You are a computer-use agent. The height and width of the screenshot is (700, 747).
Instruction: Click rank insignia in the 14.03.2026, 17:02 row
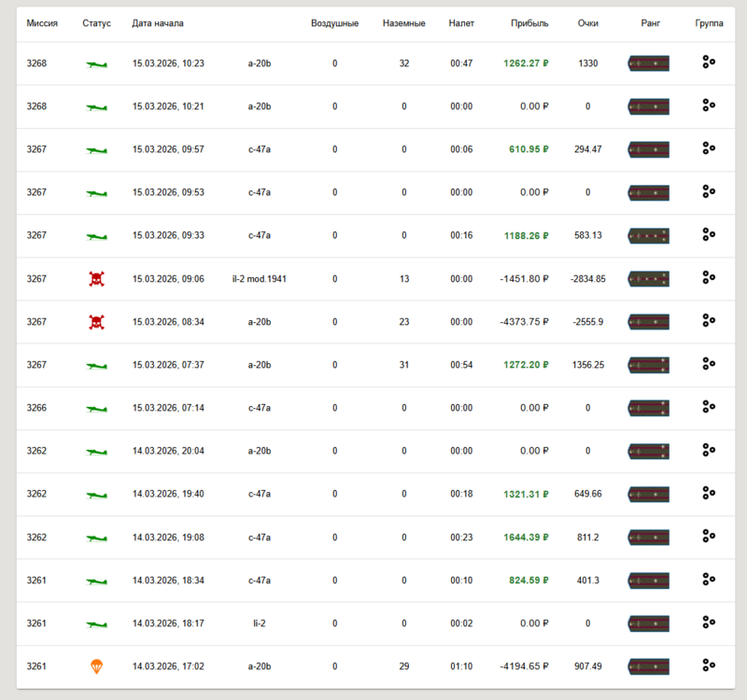(x=648, y=666)
